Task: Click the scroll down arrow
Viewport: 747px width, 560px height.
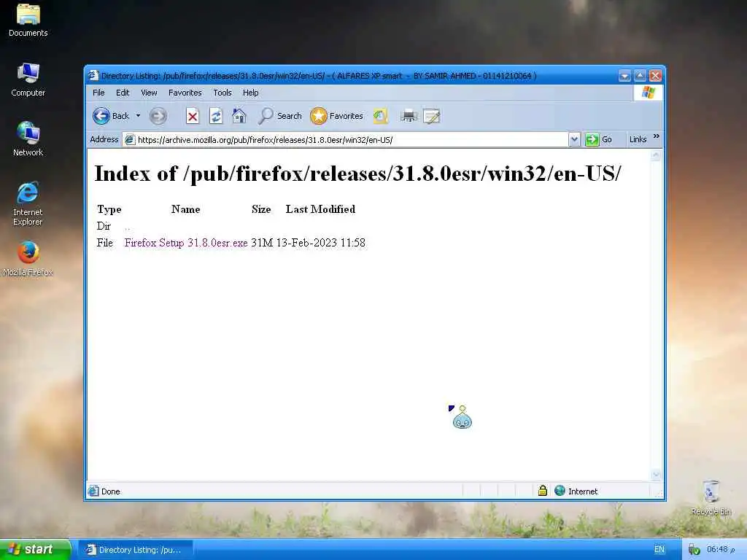Action: point(656,474)
